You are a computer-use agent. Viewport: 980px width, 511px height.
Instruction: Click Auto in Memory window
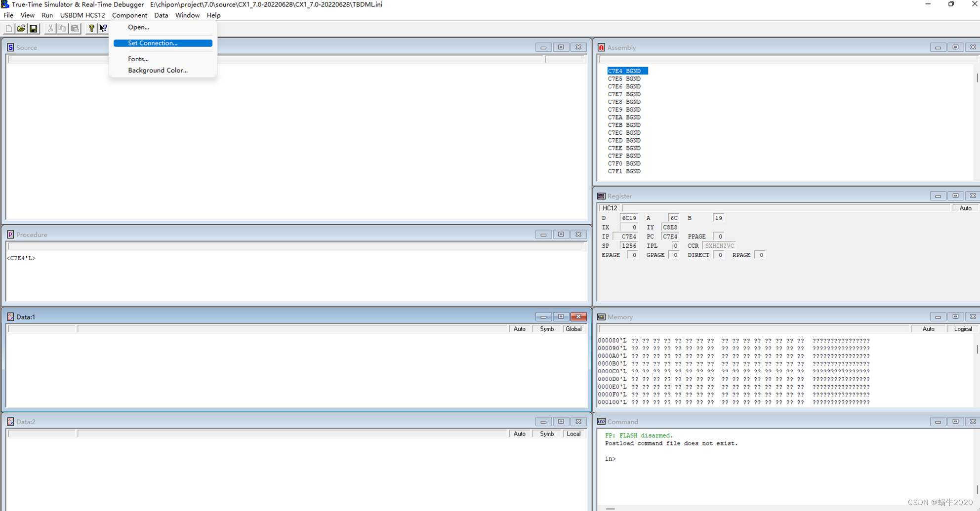928,329
